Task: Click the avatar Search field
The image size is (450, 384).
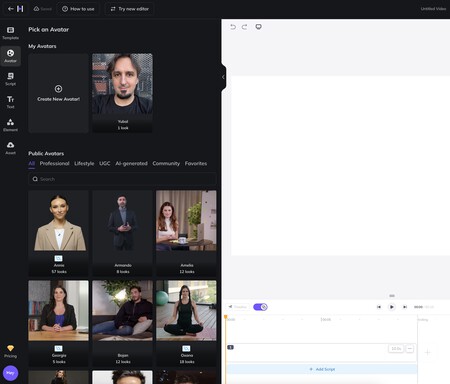Action: (x=122, y=179)
